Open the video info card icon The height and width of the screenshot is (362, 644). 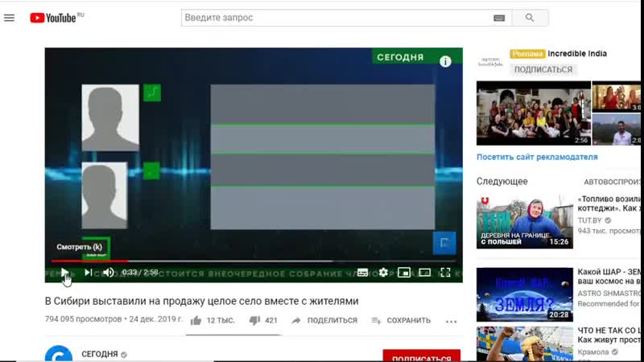pos(445,62)
